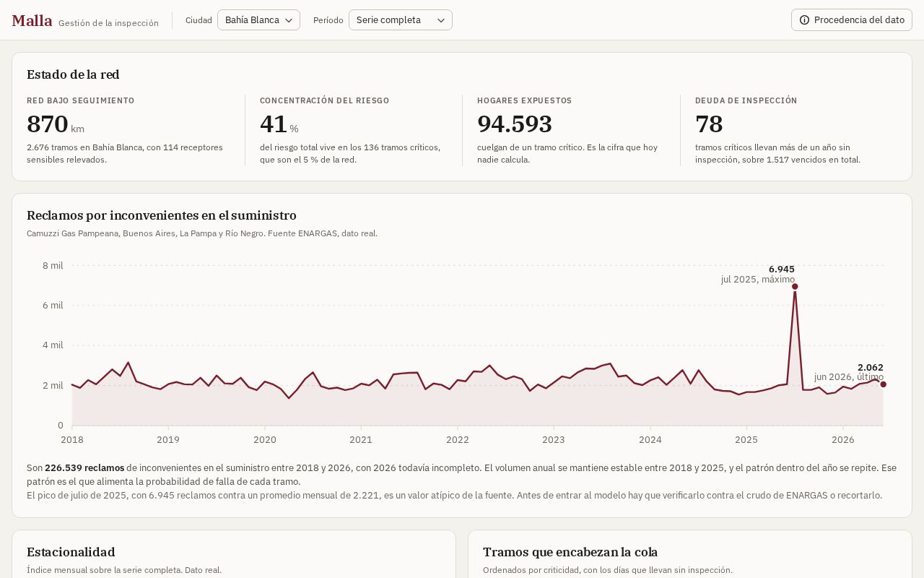Click heading Reclamos por inconvenientes en el suministro
The height and width of the screenshot is (578, 924).
pyautogui.click(x=162, y=215)
